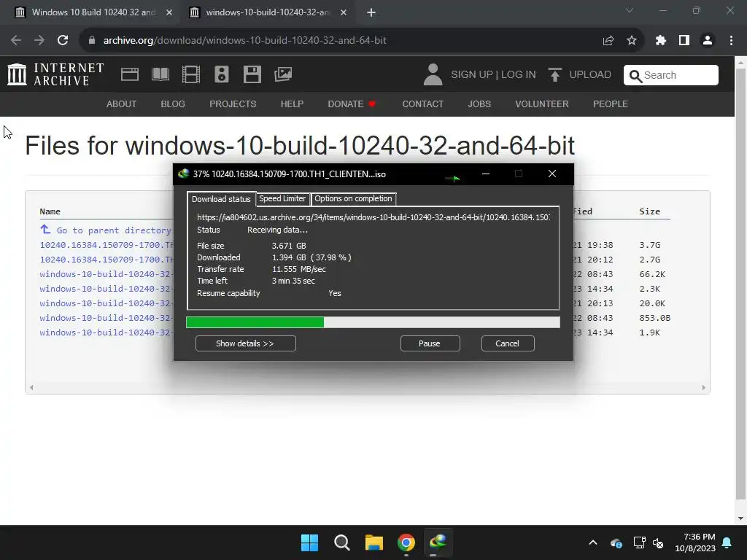Open the Images icon in the Archive header

pos(283,74)
